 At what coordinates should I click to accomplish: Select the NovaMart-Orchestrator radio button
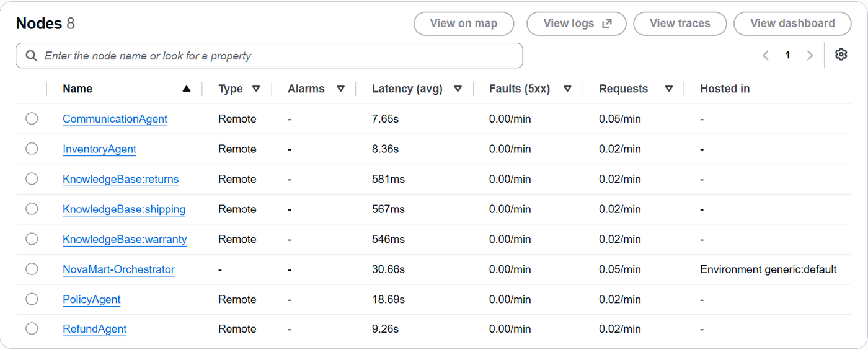(x=32, y=269)
